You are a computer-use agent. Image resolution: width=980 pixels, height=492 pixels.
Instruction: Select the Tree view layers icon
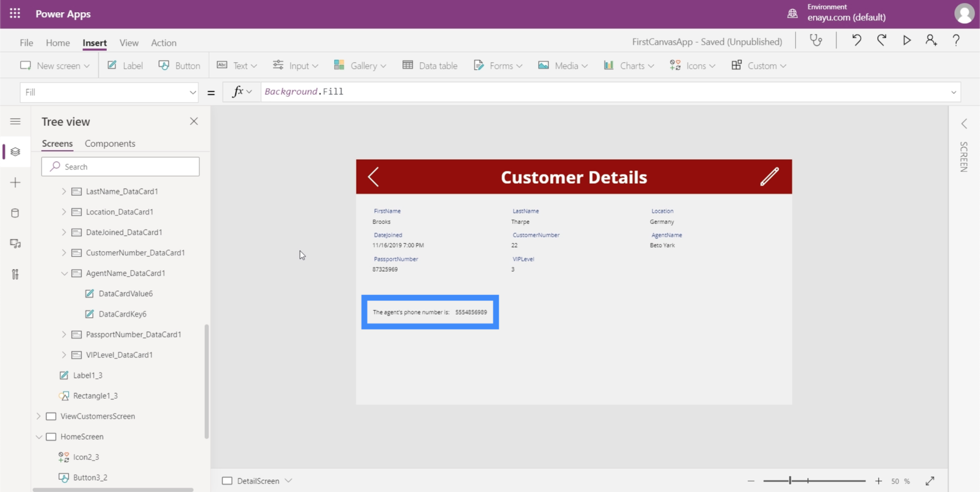pyautogui.click(x=15, y=152)
